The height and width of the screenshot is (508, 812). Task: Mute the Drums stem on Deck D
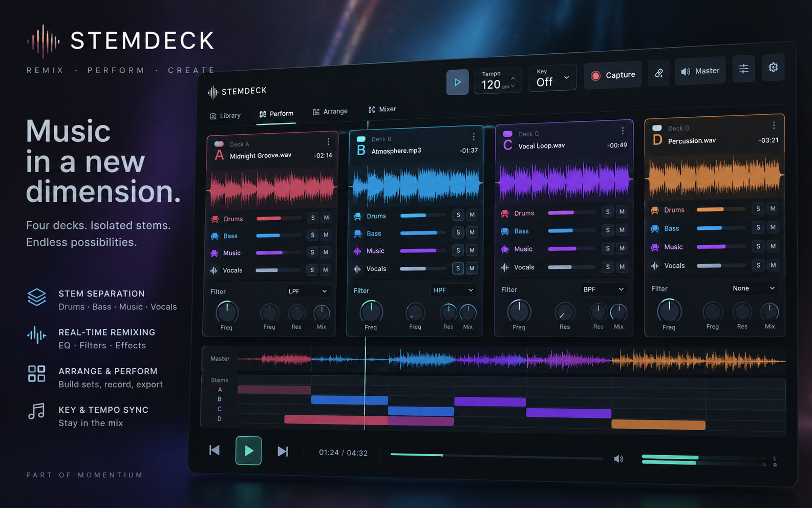pyautogui.click(x=773, y=208)
